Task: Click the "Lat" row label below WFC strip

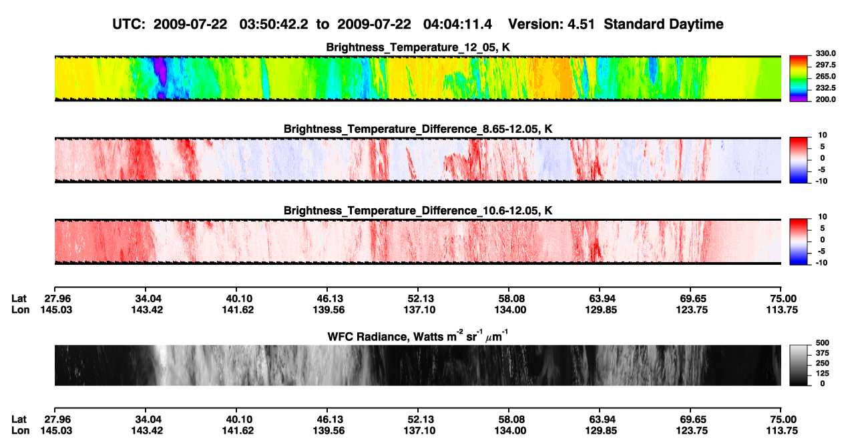Action: click(x=19, y=419)
